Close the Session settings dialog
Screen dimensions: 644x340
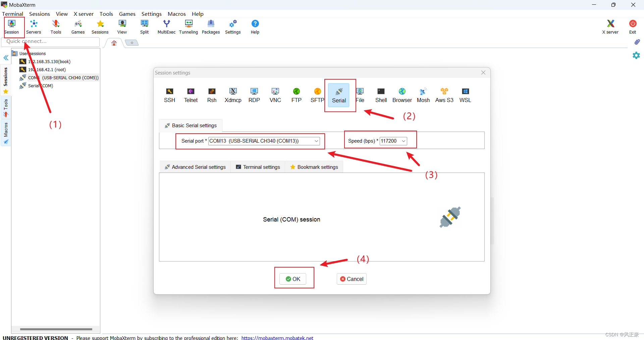pyautogui.click(x=483, y=72)
